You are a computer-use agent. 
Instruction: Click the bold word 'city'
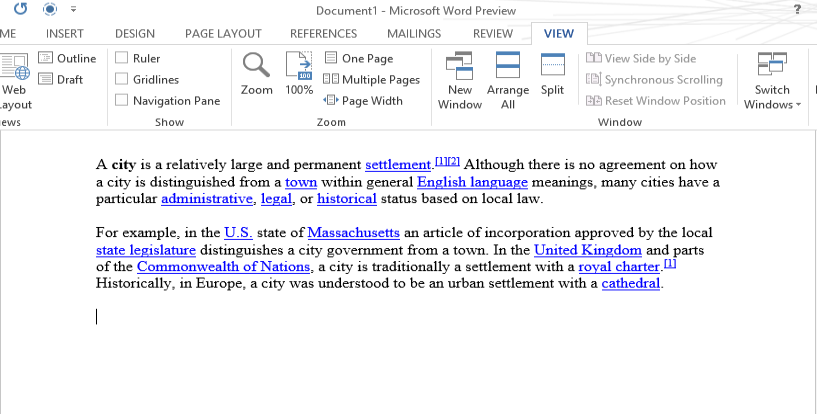point(123,165)
